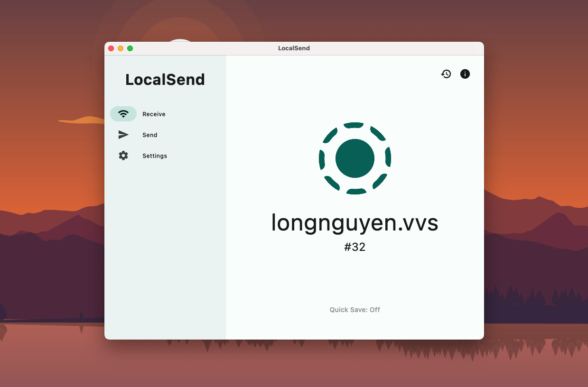This screenshot has height=387, width=588.
Task: Minimize the LocalSend window
Action: (x=121, y=48)
